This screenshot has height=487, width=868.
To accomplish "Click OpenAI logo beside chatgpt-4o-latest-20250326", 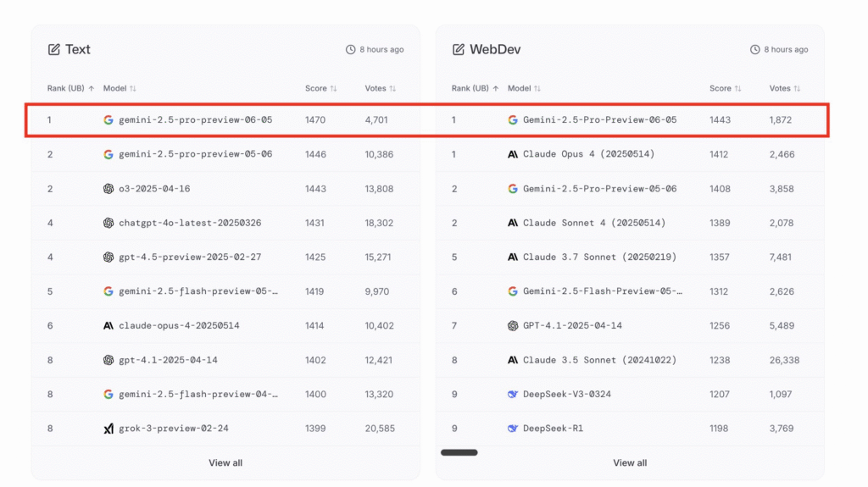I will [x=108, y=223].
